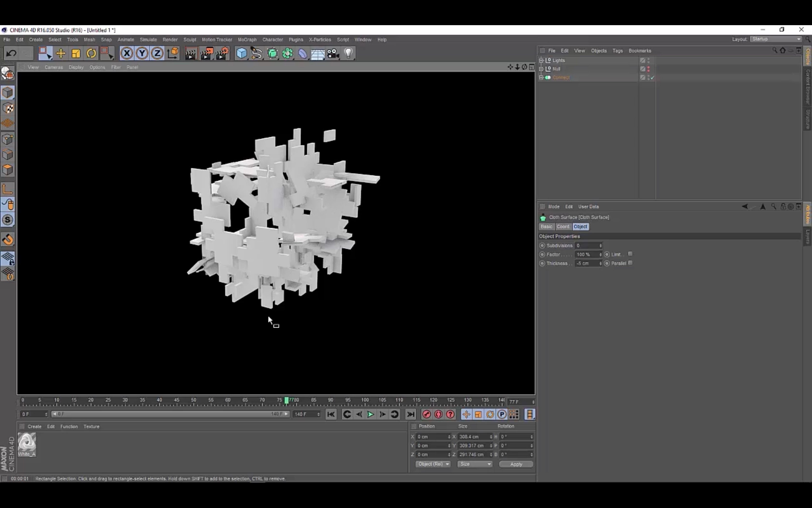The image size is (812, 508).
Task: Click the Subdivision Surface generator icon
Action: [x=272, y=53]
